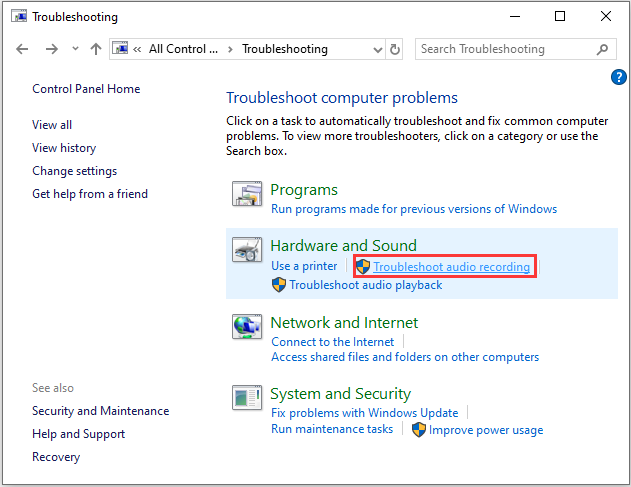
Task: Click the Control Panel icon in address bar
Action: [120, 48]
